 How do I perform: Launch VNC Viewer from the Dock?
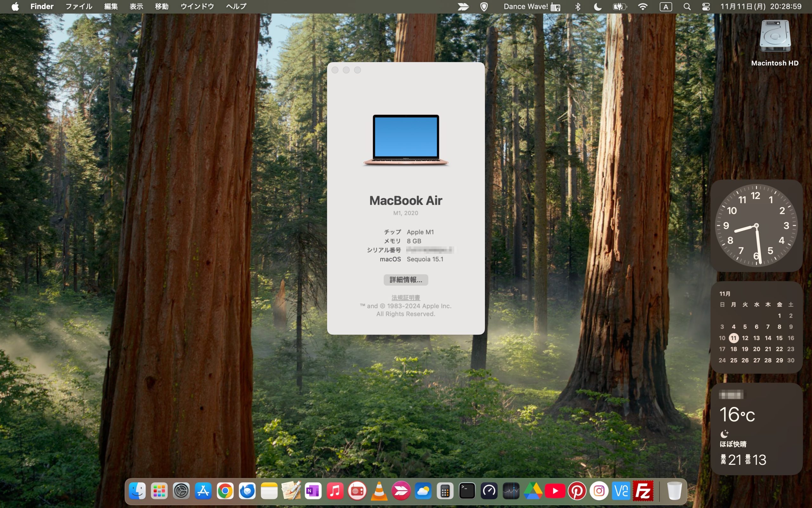(x=621, y=491)
